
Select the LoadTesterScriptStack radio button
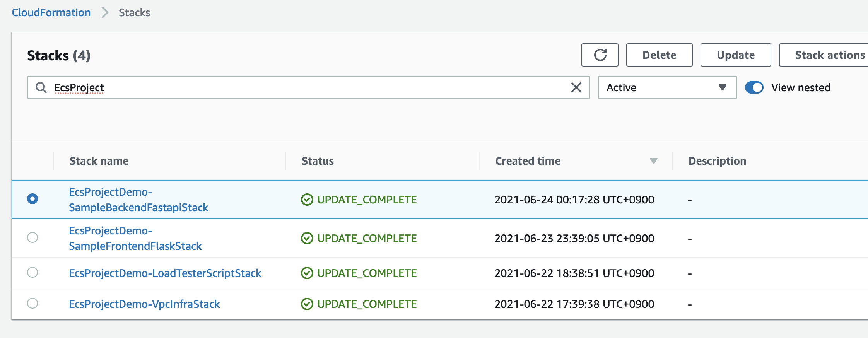(x=32, y=272)
